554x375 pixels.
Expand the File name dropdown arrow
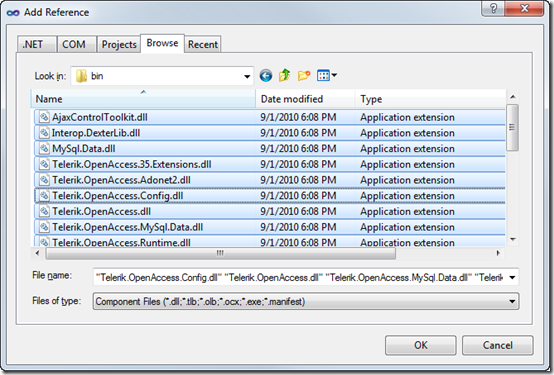click(512, 278)
